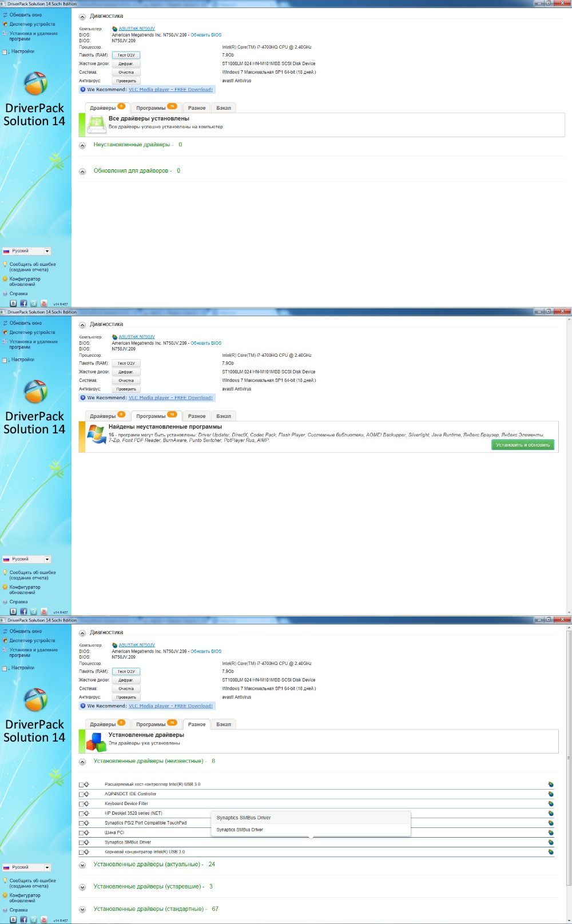
Task: Open the VK social icon in the top window
Action: 13,304
